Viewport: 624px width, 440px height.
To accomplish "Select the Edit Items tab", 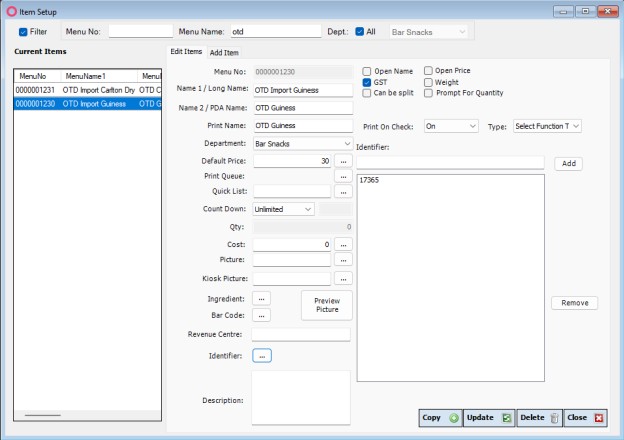I will click(x=186, y=52).
